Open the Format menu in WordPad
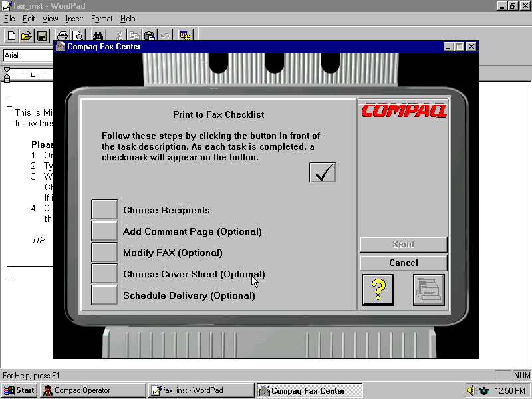Image resolution: width=532 pixels, height=399 pixels. pos(102,19)
